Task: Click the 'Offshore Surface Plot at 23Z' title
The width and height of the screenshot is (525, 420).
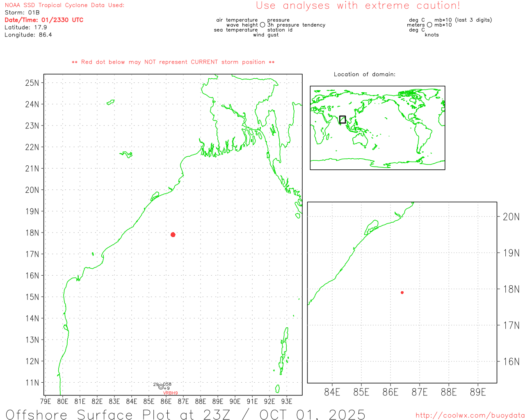Action: [x=185, y=414]
